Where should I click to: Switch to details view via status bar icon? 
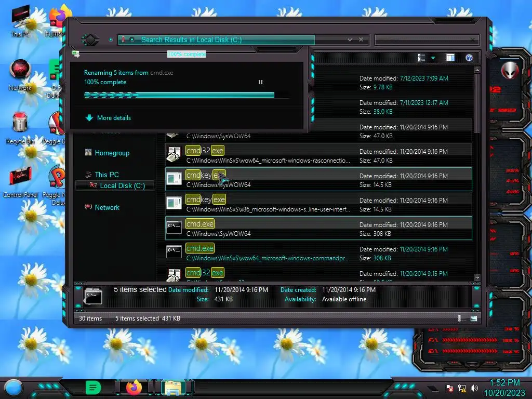461,318
